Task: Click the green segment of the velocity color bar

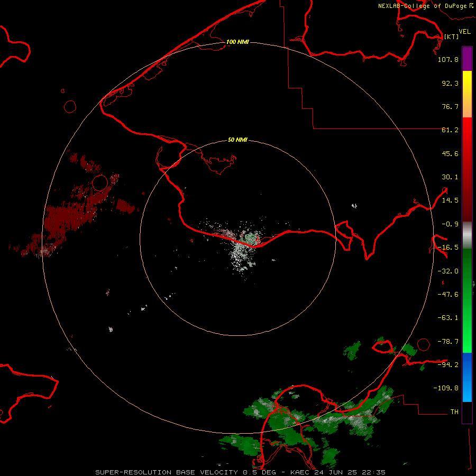Action: pyautogui.click(x=467, y=300)
